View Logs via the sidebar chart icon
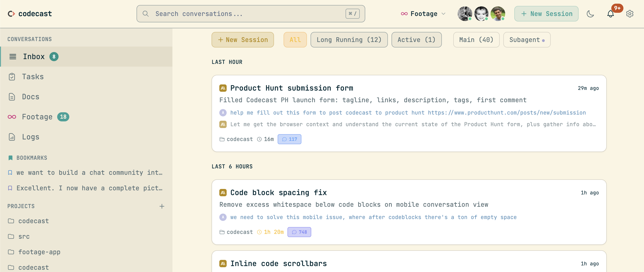This screenshot has height=272, width=644. click(x=12, y=137)
